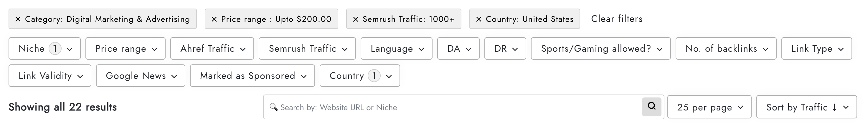Click the magnifier search submit icon
Image resolution: width=868 pixels, height=127 pixels.
pyautogui.click(x=651, y=107)
